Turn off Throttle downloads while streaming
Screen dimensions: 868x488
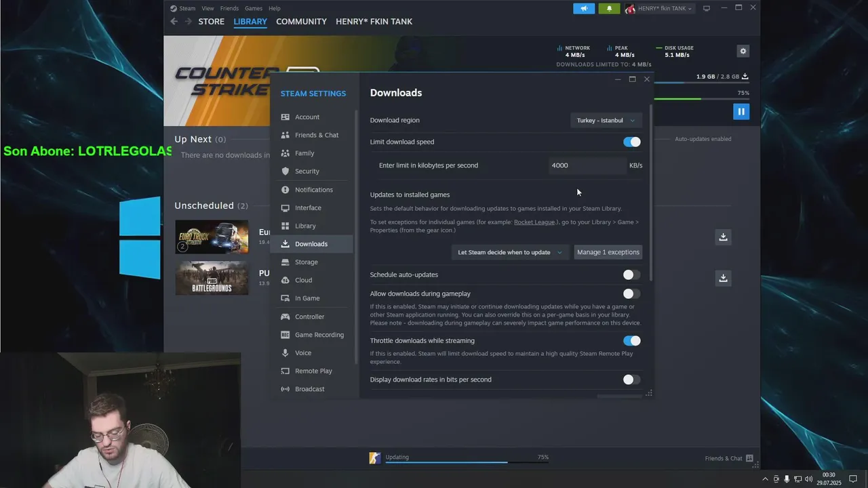pyautogui.click(x=631, y=341)
